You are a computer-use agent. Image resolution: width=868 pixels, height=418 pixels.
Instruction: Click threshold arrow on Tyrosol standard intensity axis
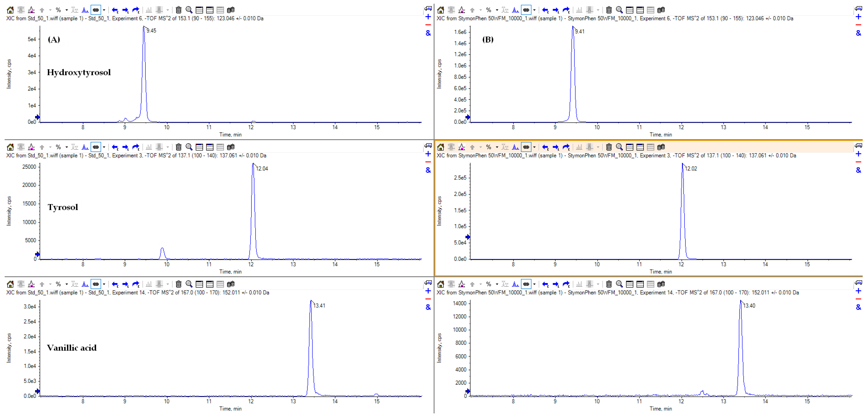point(37,254)
